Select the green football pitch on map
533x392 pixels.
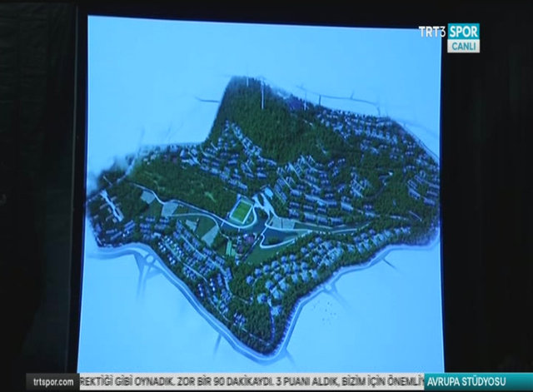point(240,213)
